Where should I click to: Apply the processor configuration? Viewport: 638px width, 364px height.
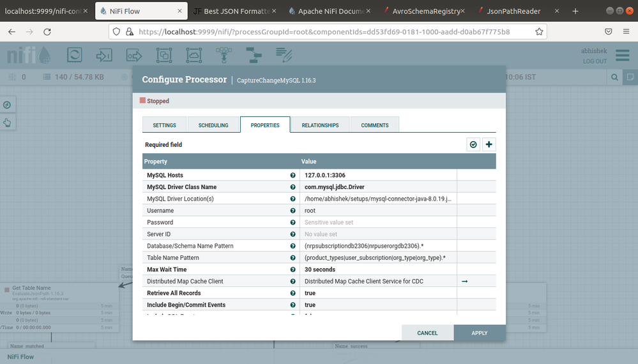(x=480, y=333)
